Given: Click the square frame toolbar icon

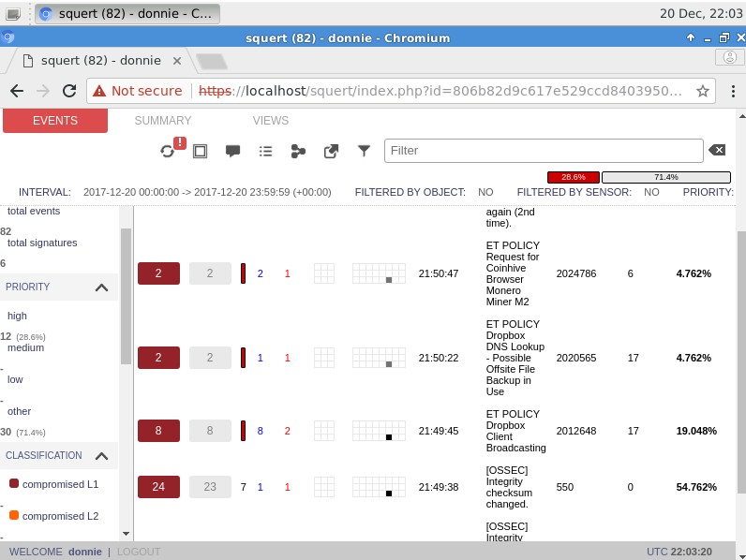Looking at the screenshot, I should pos(200,151).
